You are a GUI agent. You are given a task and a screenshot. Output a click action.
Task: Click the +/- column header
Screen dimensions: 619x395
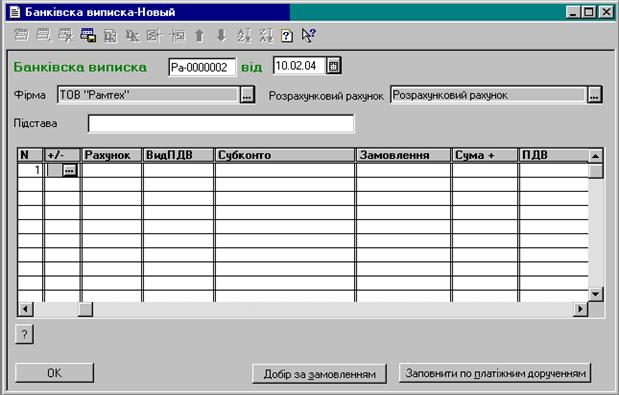click(x=62, y=155)
